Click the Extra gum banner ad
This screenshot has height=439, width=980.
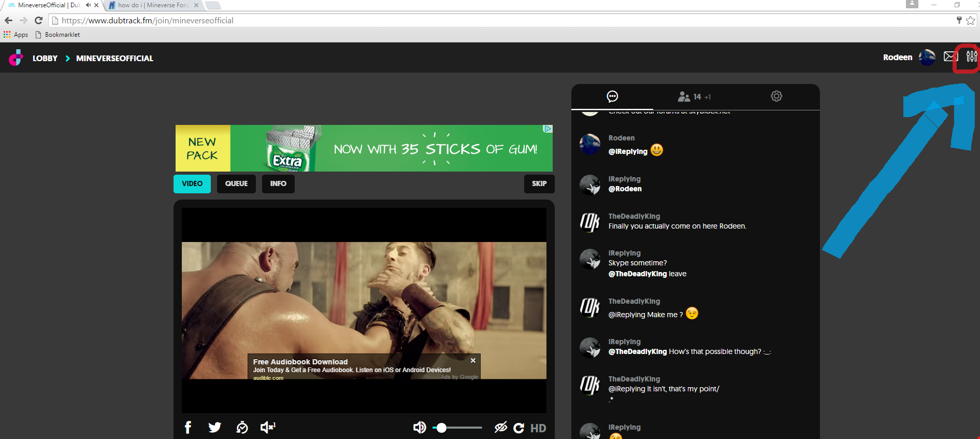[364, 148]
